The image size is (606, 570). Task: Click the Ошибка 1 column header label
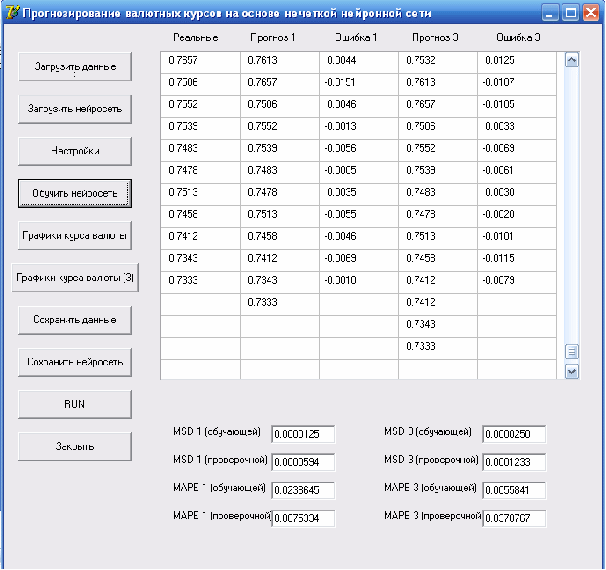pyautogui.click(x=356, y=37)
